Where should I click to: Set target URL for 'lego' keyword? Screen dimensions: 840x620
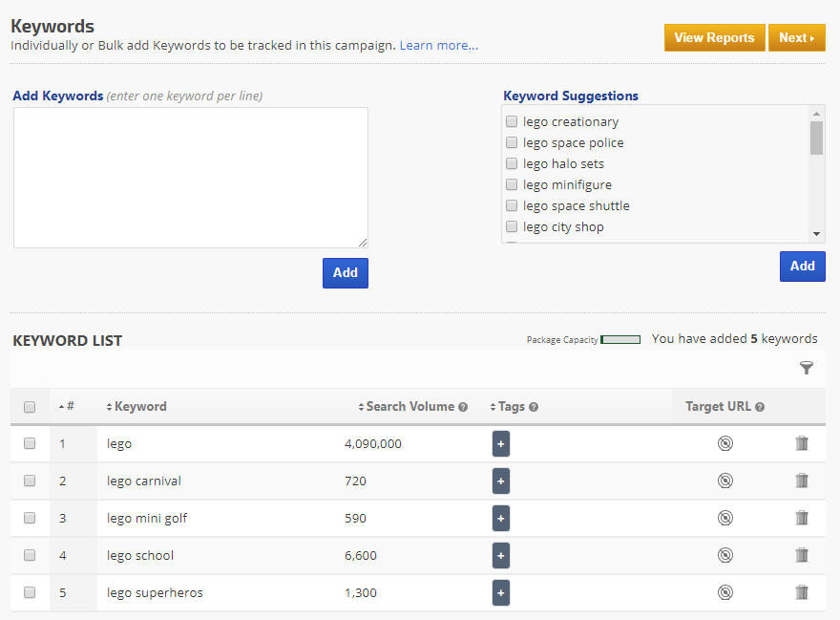(x=725, y=443)
